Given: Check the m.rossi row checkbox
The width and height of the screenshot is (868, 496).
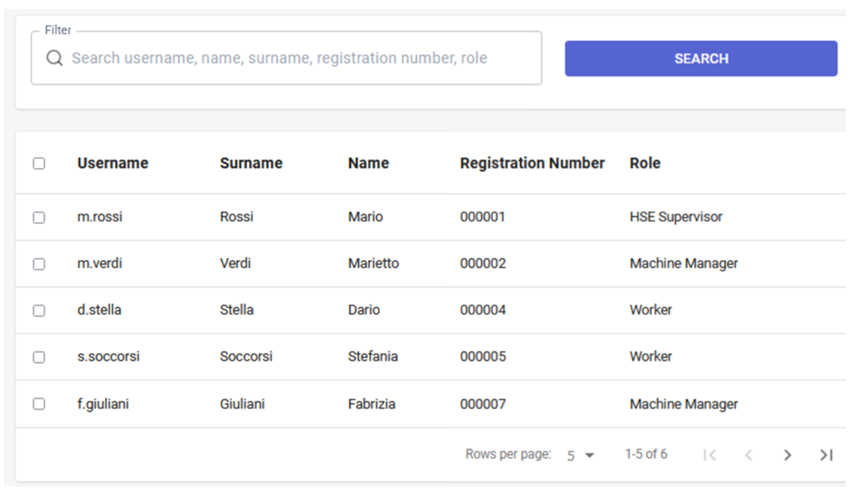Looking at the screenshot, I should 39,217.
